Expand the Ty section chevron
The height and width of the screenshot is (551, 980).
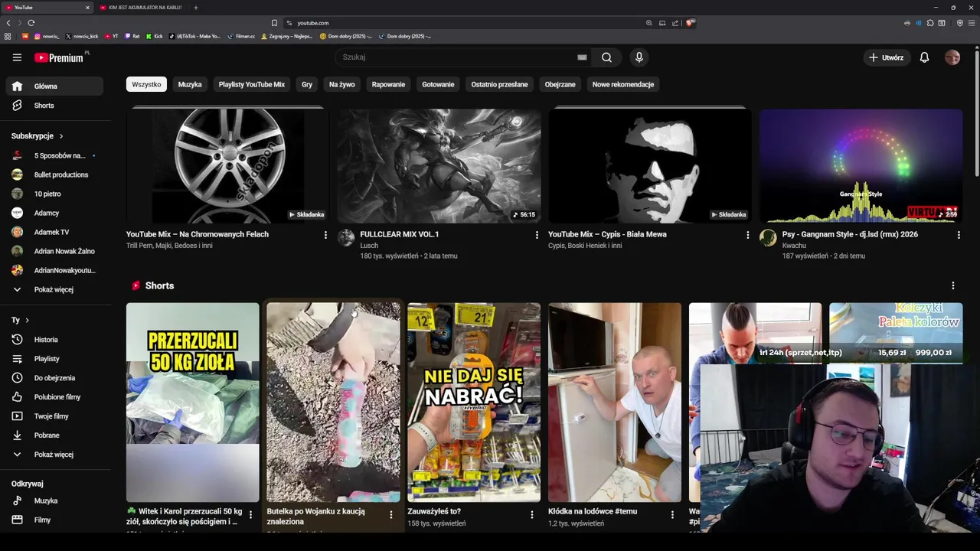pos(27,321)
